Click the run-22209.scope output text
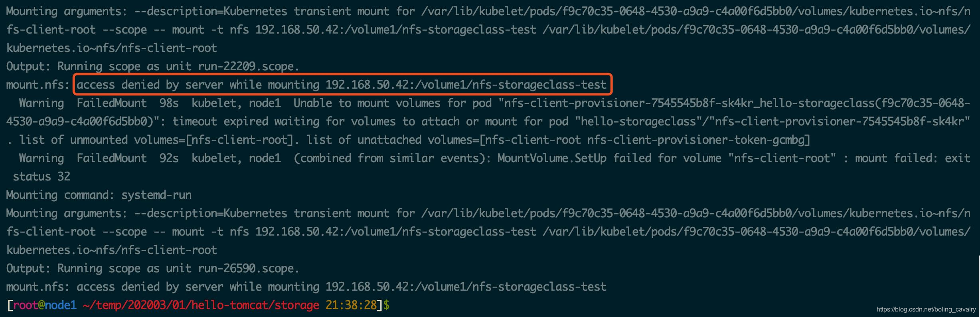 click(x=248, y=66)
